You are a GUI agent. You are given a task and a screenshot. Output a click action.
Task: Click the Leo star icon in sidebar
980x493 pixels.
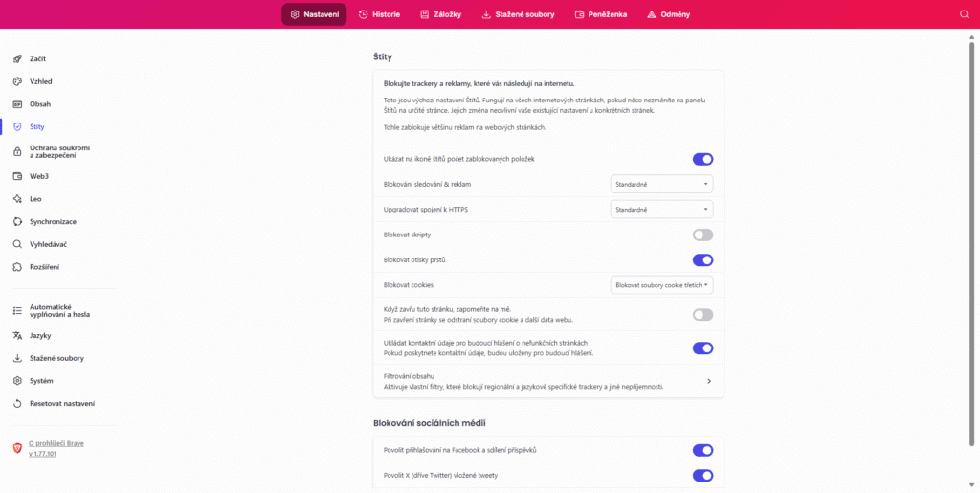point(17,199)
